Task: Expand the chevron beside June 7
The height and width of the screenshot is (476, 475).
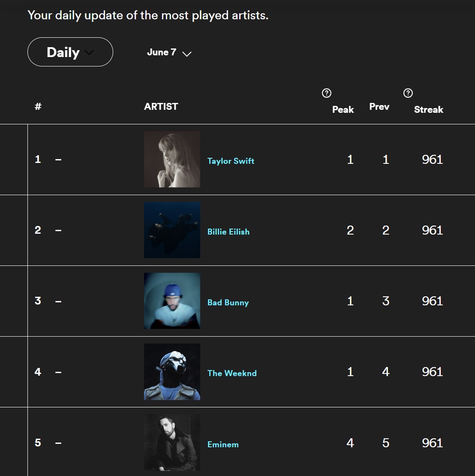Action: 186,54
